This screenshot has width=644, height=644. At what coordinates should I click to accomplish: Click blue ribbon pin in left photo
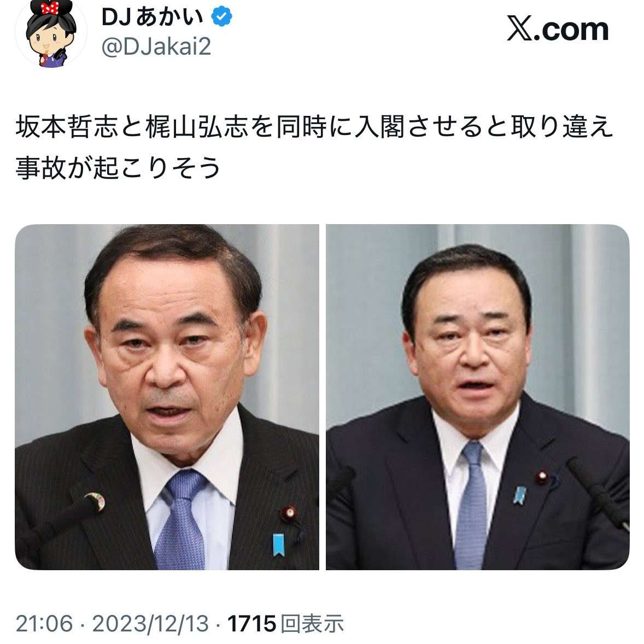[278, 545]
